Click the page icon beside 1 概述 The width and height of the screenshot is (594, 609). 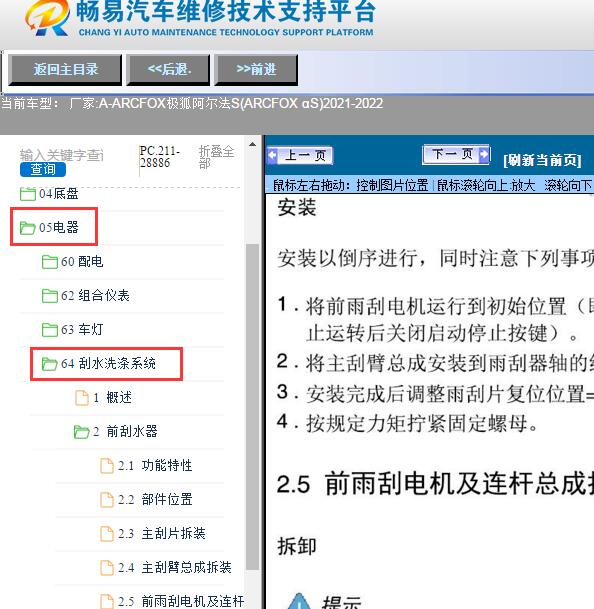pos(82,398)
